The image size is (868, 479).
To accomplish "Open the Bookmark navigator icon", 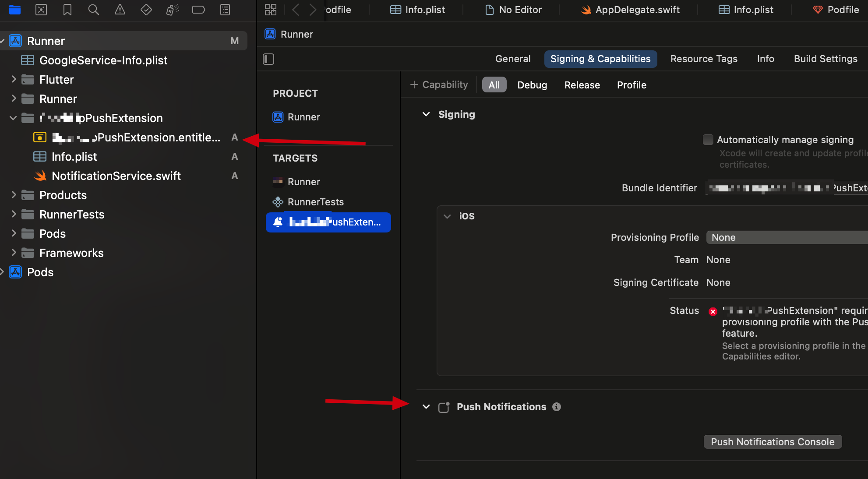I will 67,10.
